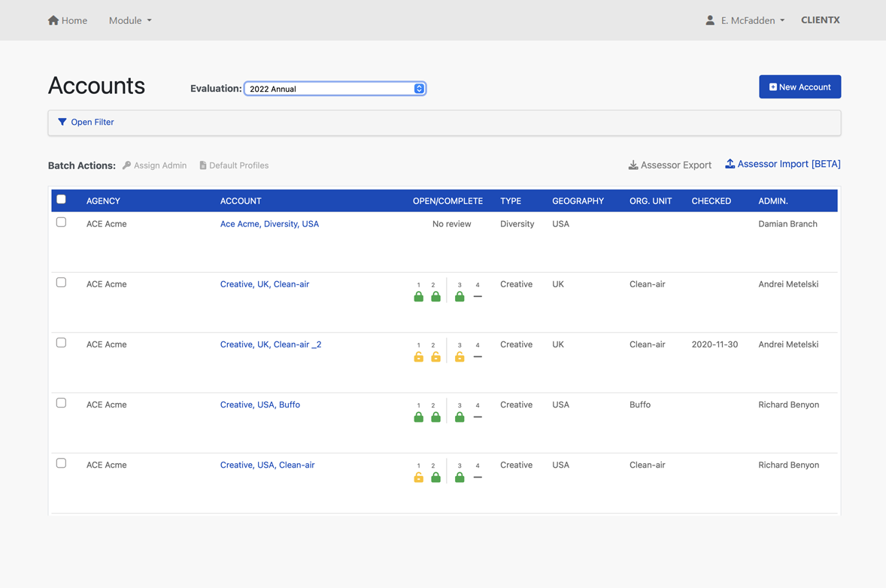Click the CLIENTX brand label

(x=821, y=20)
